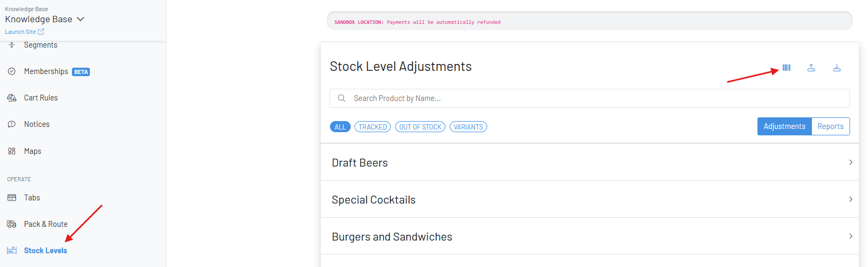Screen dimensions: 868x267
Task: Select the ALL filter chip
Action: [340, 127]
